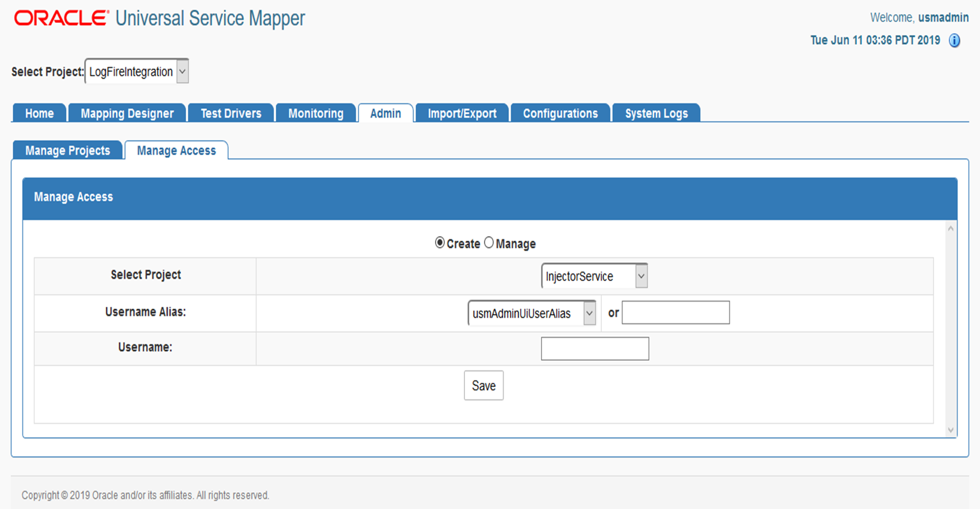
Task: Switch to the Manage Projects sub-tab
Action: (x=68, y=151)
